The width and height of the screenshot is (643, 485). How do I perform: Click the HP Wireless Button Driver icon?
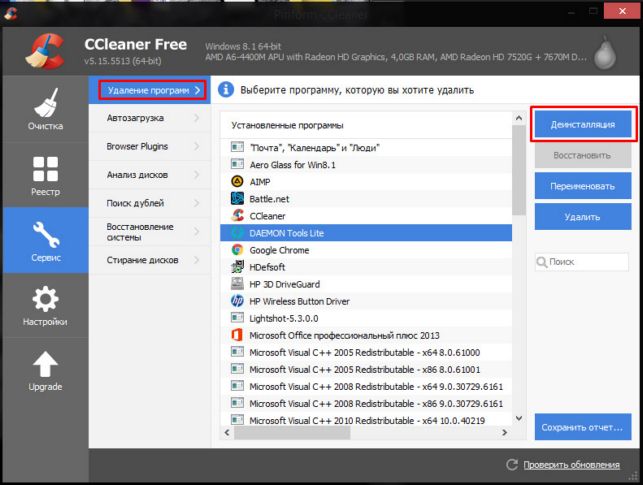237,301
